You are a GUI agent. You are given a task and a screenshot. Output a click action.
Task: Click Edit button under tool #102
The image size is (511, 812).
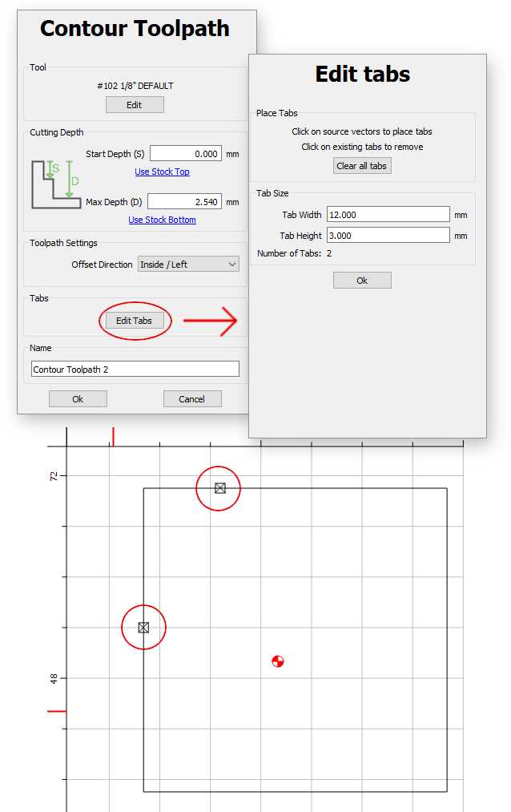pyautogui.click(x=135, y=105)
